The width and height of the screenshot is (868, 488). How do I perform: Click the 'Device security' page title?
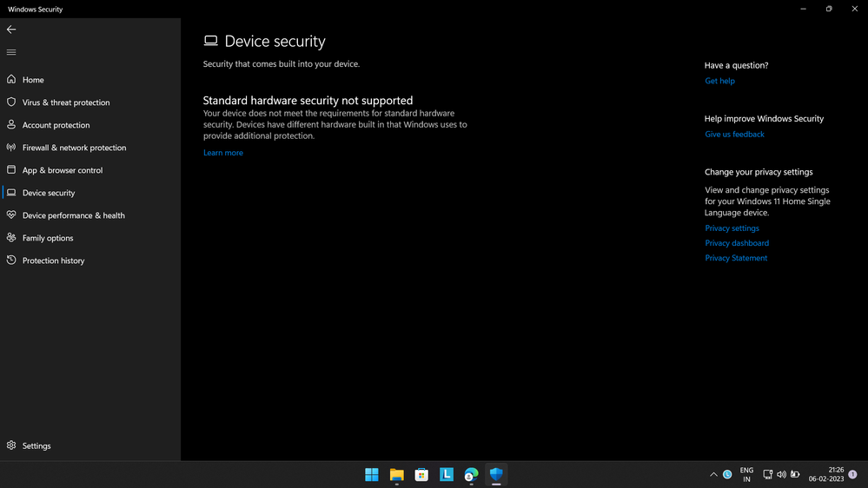pyautogui.click(x=275, y=41)
